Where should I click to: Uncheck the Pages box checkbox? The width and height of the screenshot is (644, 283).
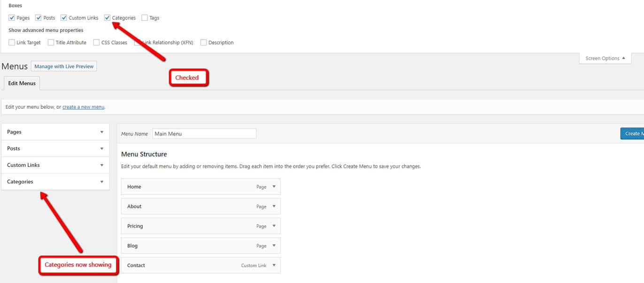point(12,18)
